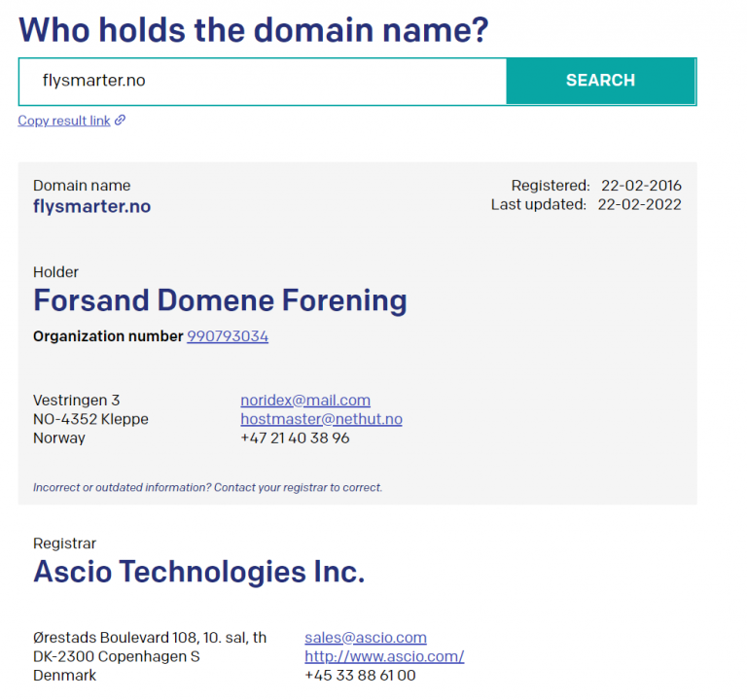747x700 pixels.
Task: Click the registered date 22-02-2016
Action: pyautogui.click(x=641, y=186)
